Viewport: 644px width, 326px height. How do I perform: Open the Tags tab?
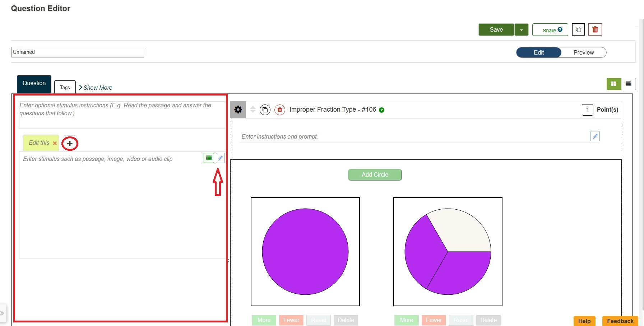(x=65, y=87)
